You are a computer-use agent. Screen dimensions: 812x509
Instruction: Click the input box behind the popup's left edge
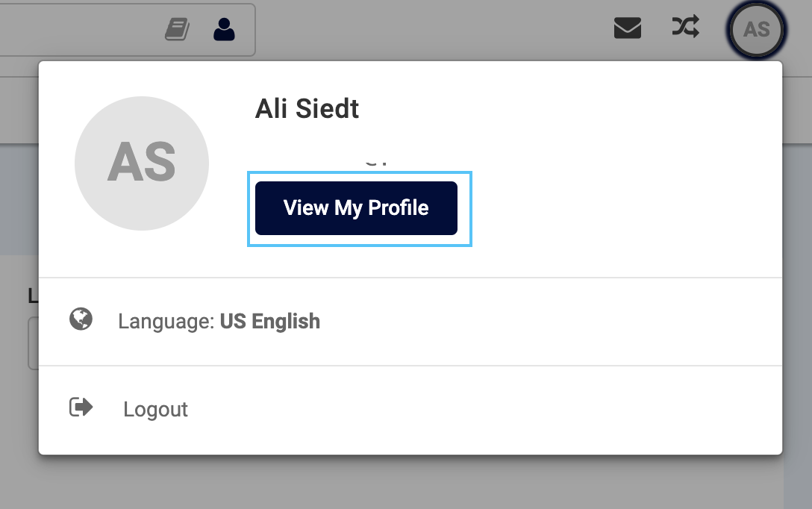tap(33, 343)
